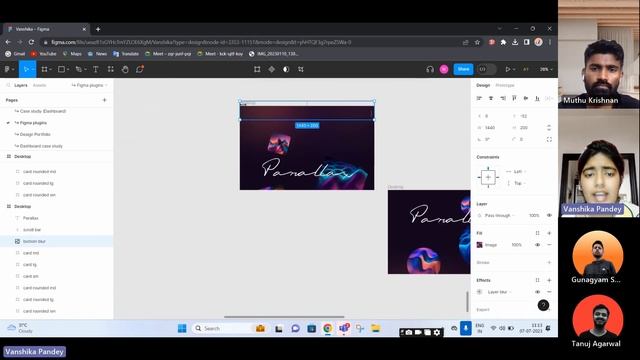The image size is (640, 360).
Task: Switch to the Layers tab
Action: pos(21,85)
